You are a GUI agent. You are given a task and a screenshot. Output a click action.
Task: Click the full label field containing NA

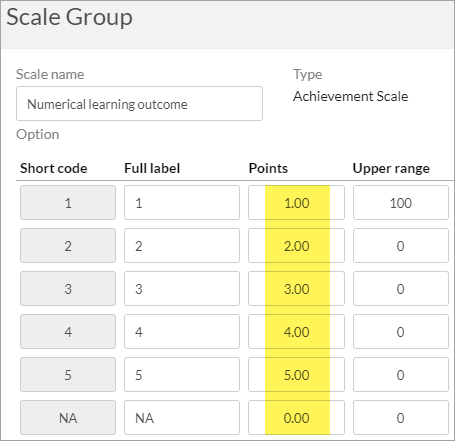[x=182, y=418]
